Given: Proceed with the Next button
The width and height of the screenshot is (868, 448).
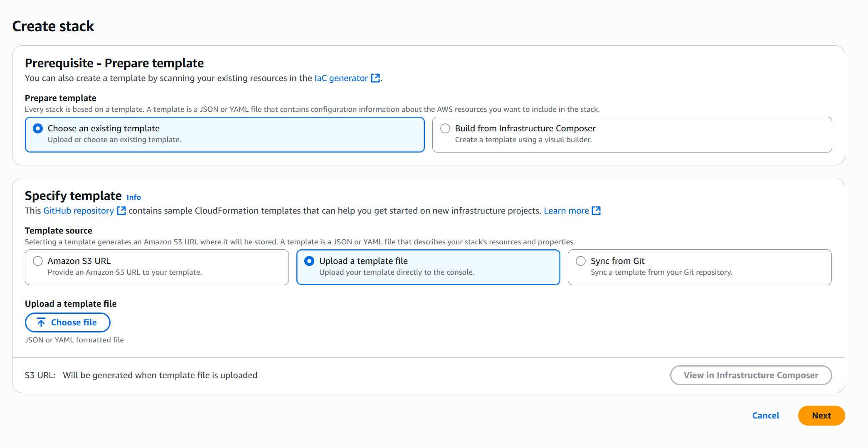Looking at the screenshot, I should 821,416.
